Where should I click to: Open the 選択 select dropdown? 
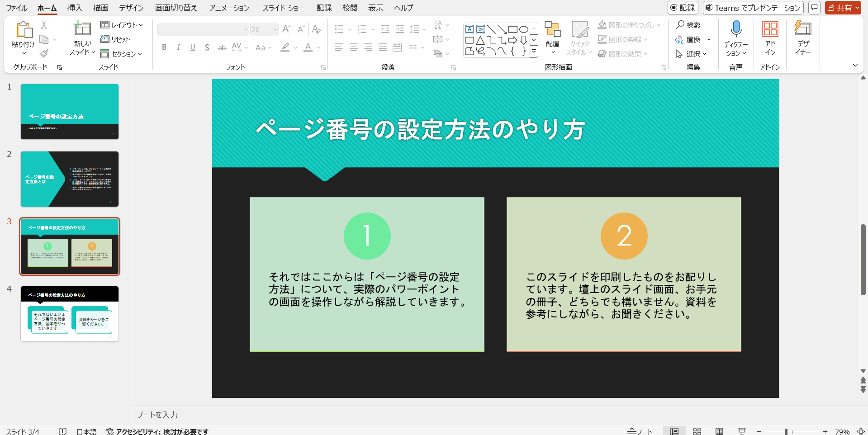coord(691,54)
